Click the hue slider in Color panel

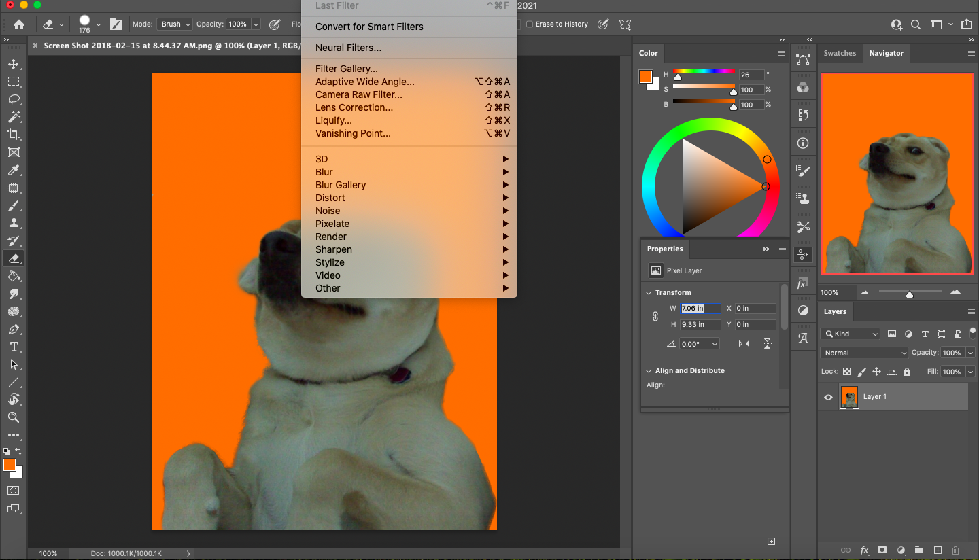[704, 71]
